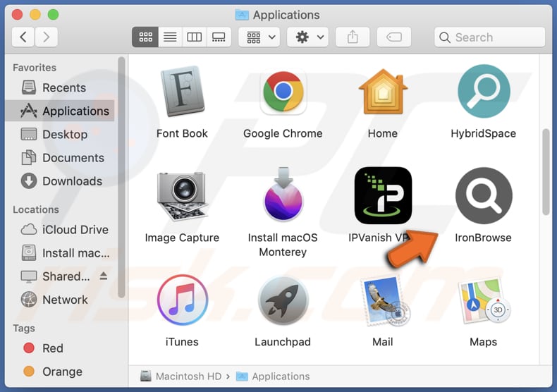Click the Install macOS Monterey label
This screenshot has width=557, height=392.
pos(283,245)
